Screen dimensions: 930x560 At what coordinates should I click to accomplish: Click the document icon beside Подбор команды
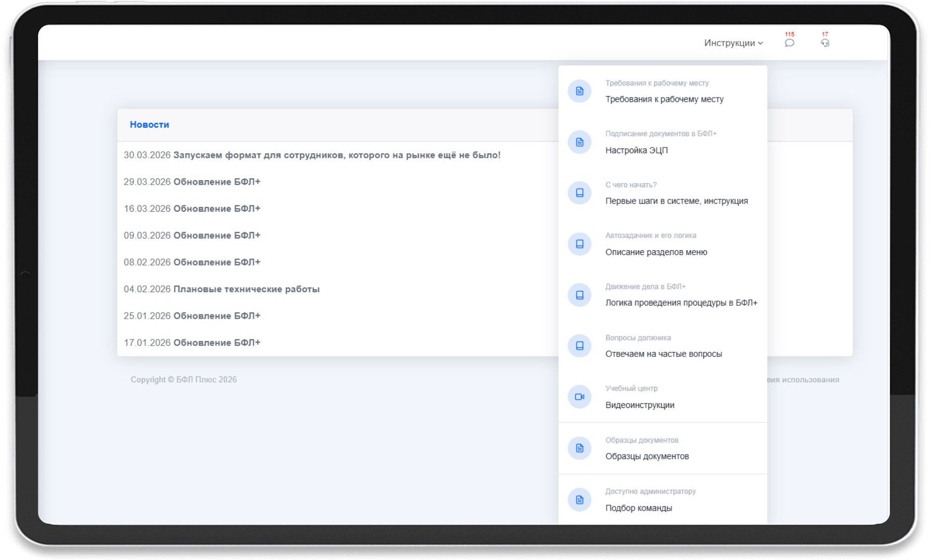click(580, 500)
